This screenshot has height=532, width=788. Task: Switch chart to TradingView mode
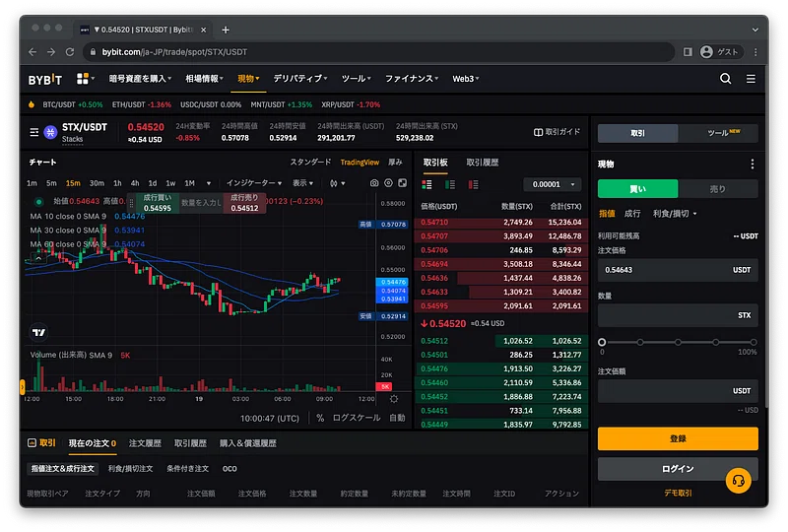[x=360, y=162]
